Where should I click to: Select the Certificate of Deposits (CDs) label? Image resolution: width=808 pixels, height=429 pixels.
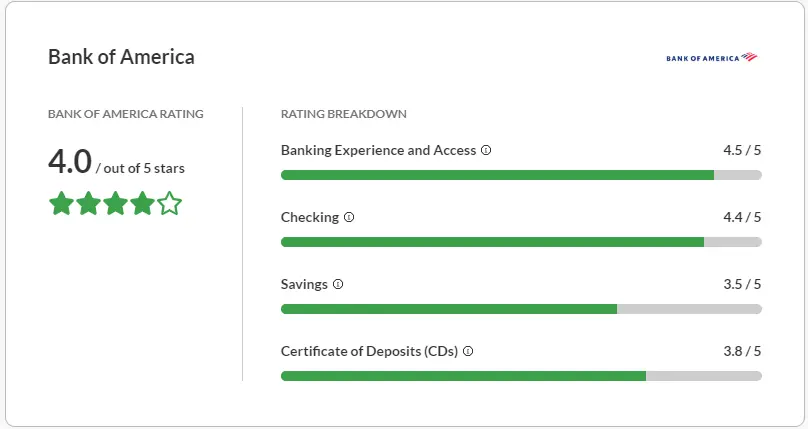tap(369, 351)
